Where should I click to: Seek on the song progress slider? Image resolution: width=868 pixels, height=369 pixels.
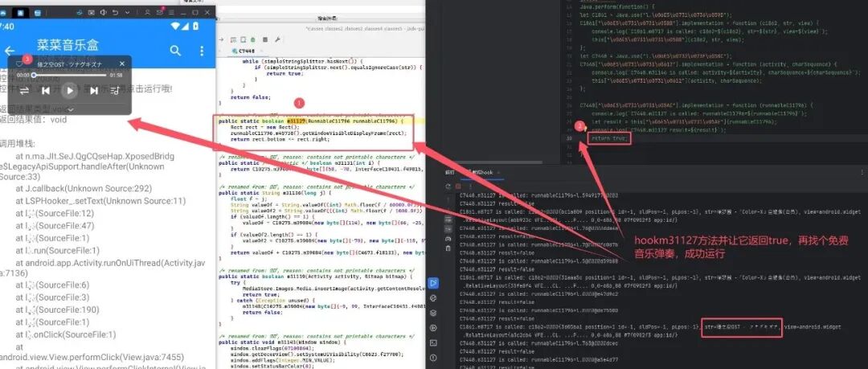click(x=69, y=75)
